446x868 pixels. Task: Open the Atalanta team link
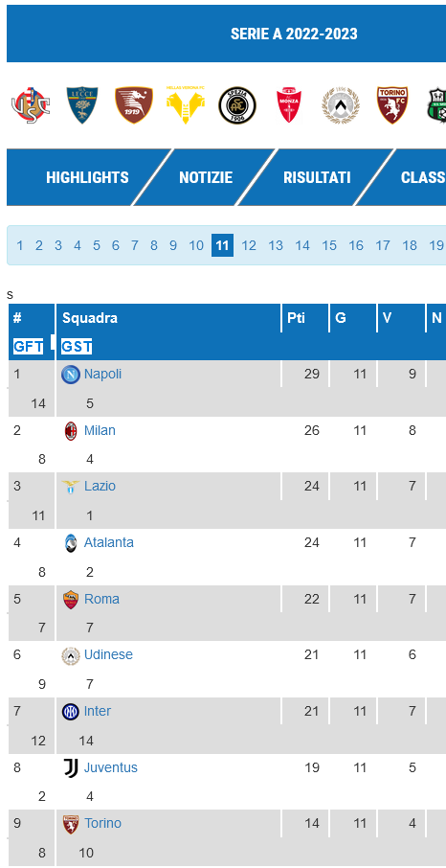[109, 542]
